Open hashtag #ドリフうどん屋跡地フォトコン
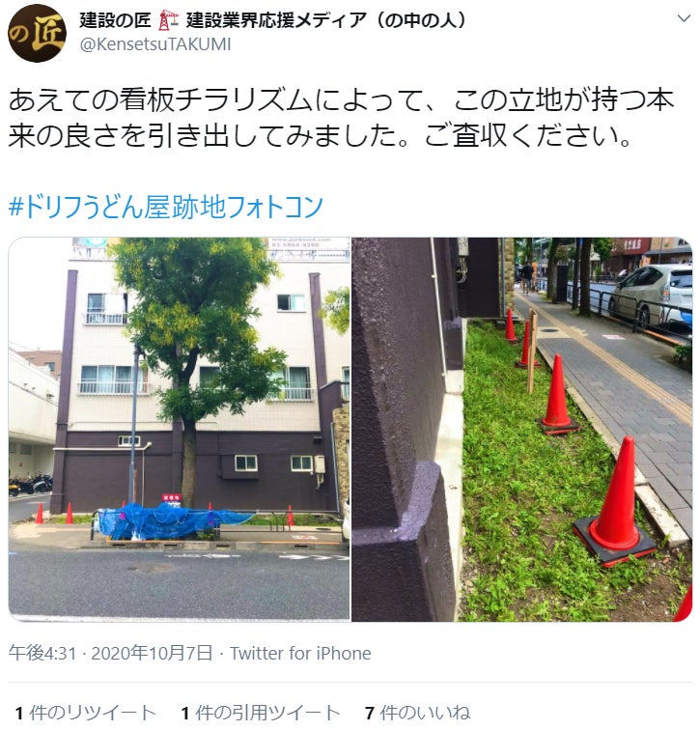This screenshot has height=731, width=700. [166, 207]
